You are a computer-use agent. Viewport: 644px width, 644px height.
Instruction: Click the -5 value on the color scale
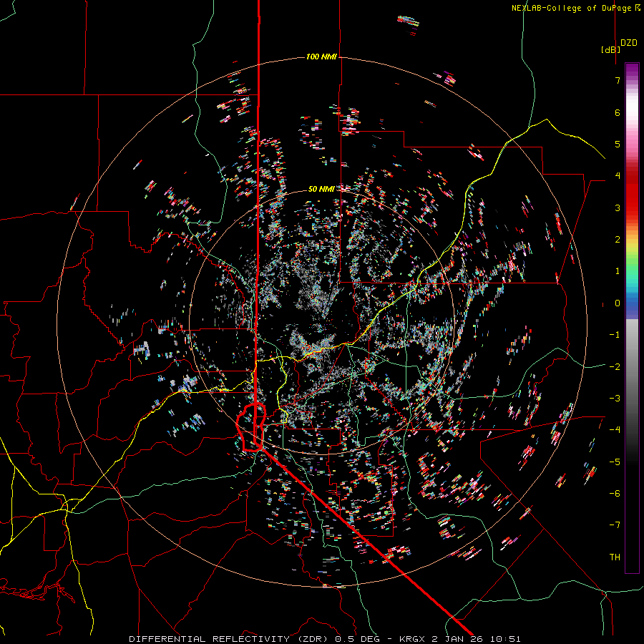[x=615, y=462]
